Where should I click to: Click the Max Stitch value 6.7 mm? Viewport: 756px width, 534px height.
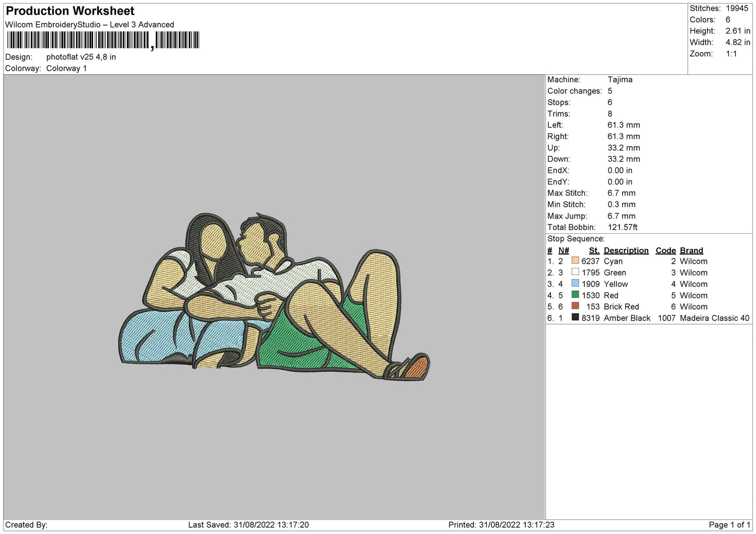(x=622, y=193)
